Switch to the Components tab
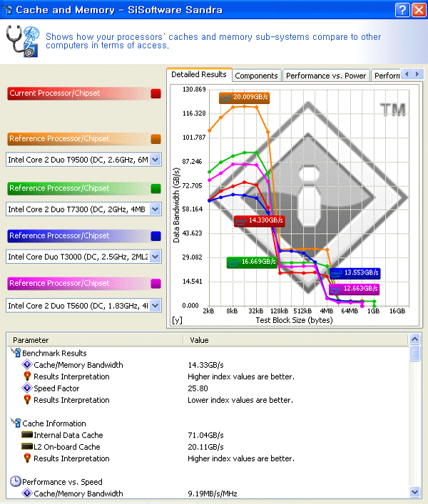This screenshot has height=504, width=428. coord(256,76)
